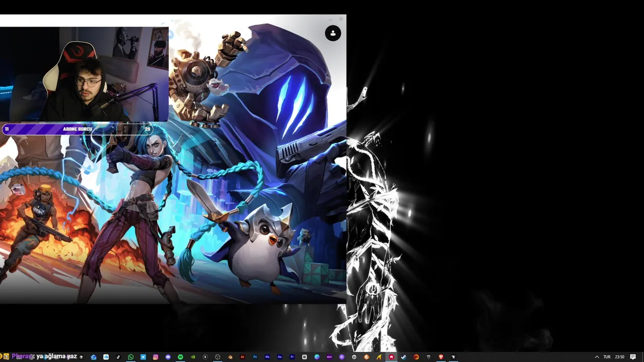Open Adobe Photoshop from the taskbar
The width and height of the screenshot is (644, 362).
coord(255,357)
